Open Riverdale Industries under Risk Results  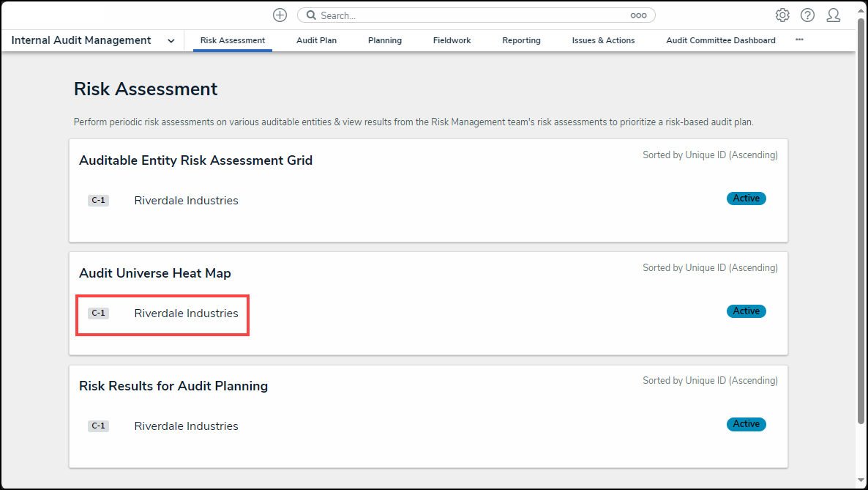[x=186, y=426]
